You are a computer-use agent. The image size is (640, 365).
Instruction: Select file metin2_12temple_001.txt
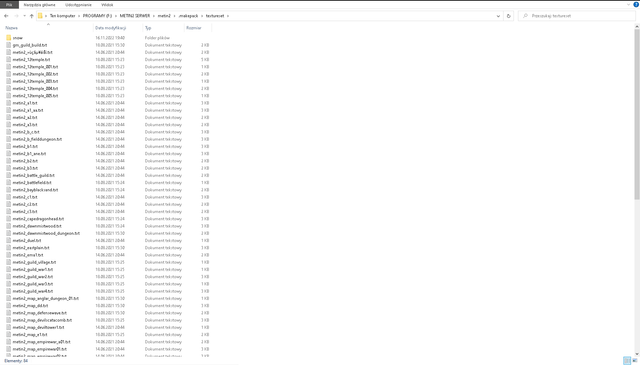coord(35,67)
